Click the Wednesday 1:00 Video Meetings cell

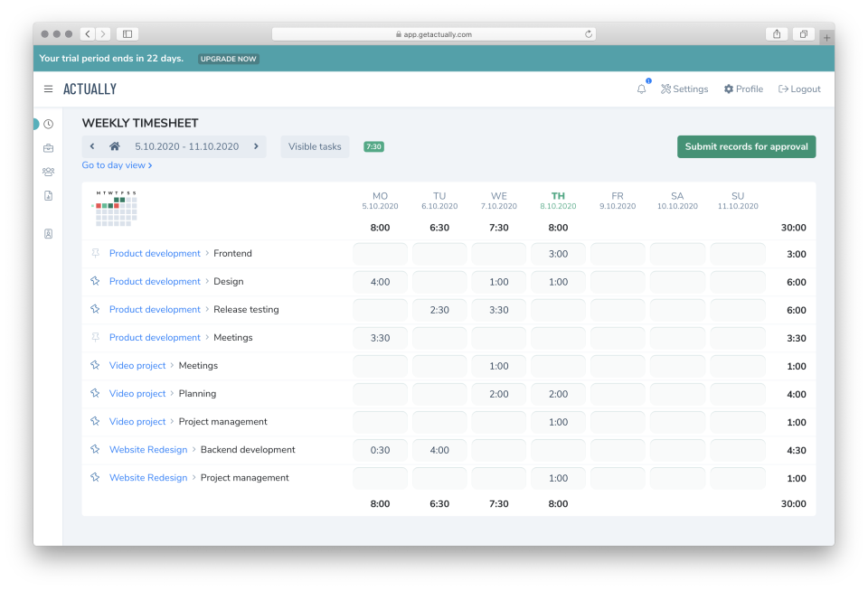coord(499,366)
